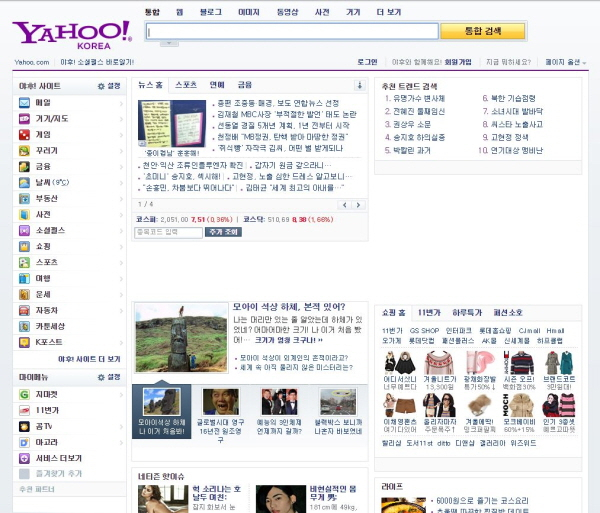Click 'Add favorites' item in My Menu
Image resolution: width=600 pixels, height=513 pixels.
[x=59, y=474]
